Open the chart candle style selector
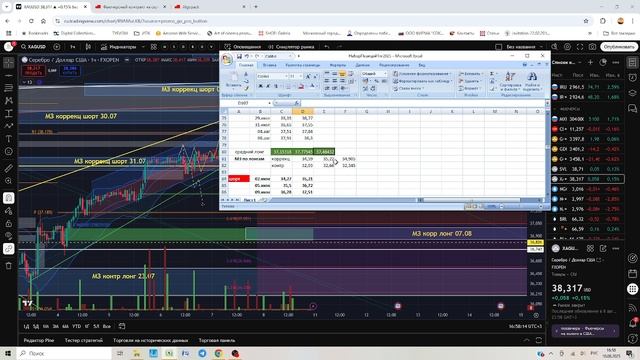The height and width of the screenshot is (360, 640). pyautogui.click(x=88, y=47)
